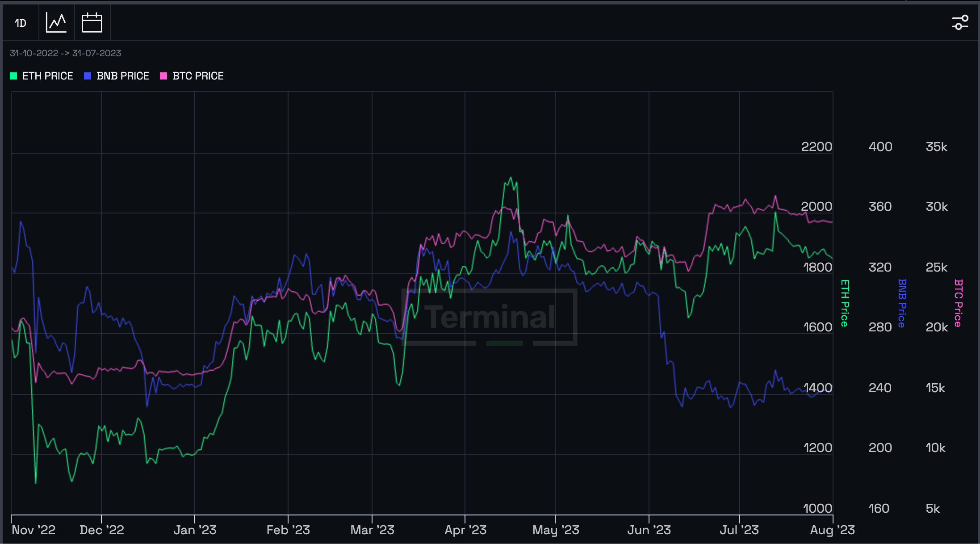This screenshot has height=544, width=980.
Task: Click the green ETH legend color square
Action: (x=13, y=76)
